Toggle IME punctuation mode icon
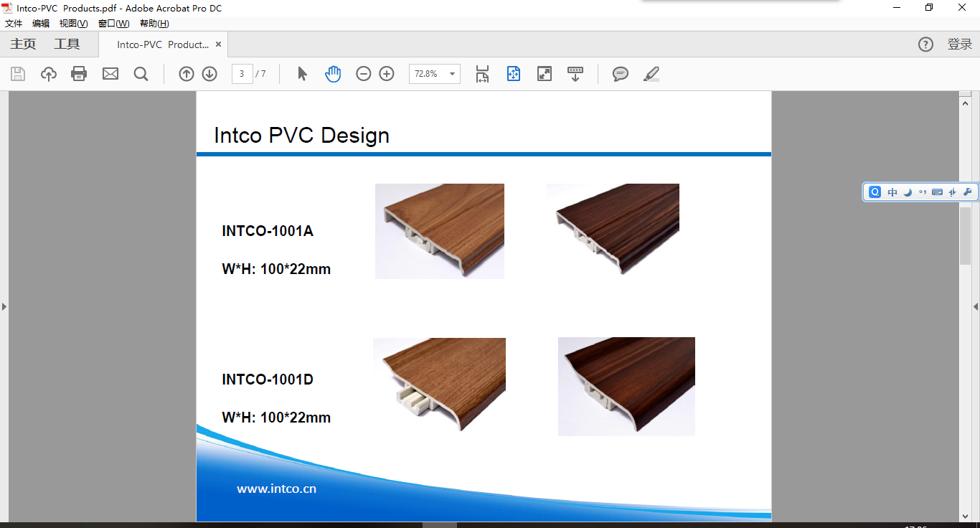Viewport: 980px width, 528px height. pos(923,192)
